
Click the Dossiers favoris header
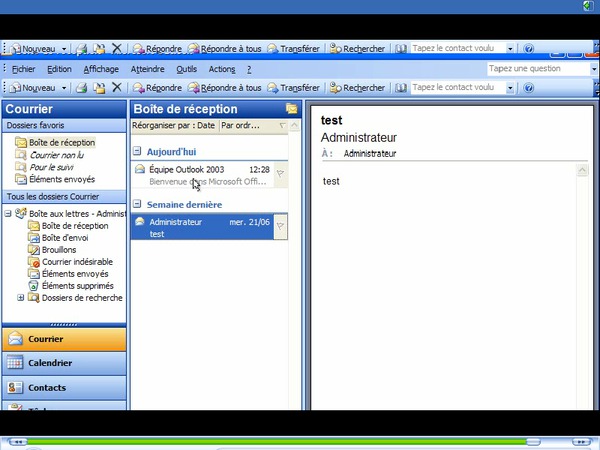(64, 126)
